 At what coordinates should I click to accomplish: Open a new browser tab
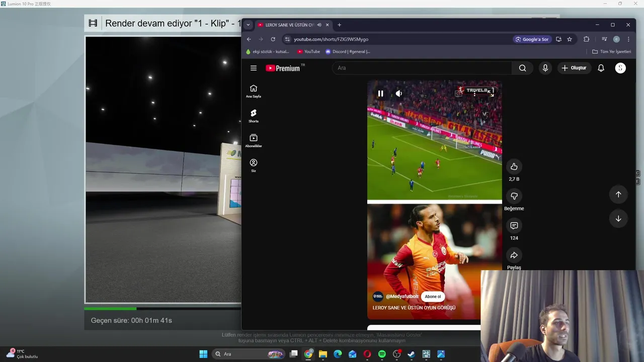click(x=339, y=25)
